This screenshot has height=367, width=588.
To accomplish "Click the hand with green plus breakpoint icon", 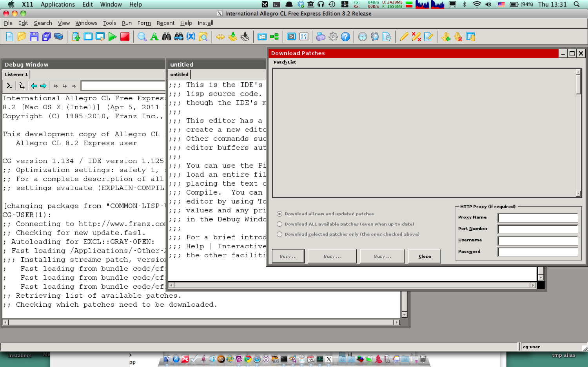I will (x=446, y=37).
